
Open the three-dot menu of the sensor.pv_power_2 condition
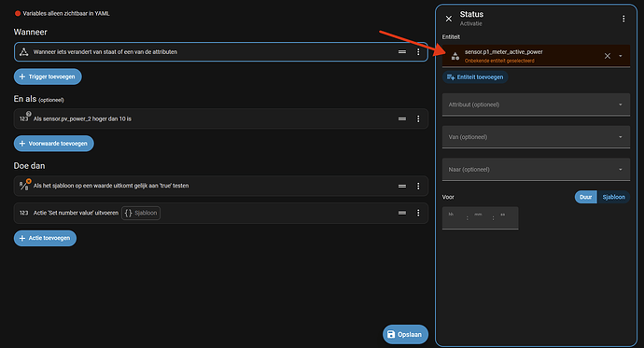click(x=418, y=119)
